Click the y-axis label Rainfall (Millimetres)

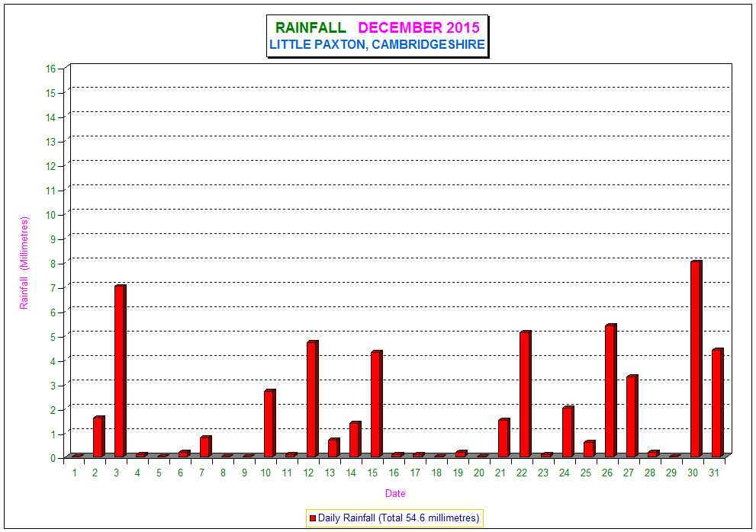click(x=24, y=263)
